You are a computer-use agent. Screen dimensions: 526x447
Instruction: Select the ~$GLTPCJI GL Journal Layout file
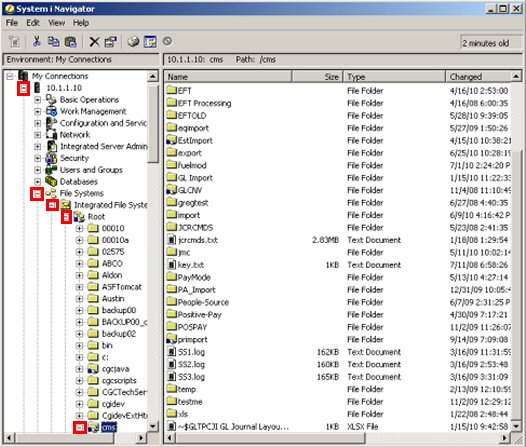pos(233,427)
